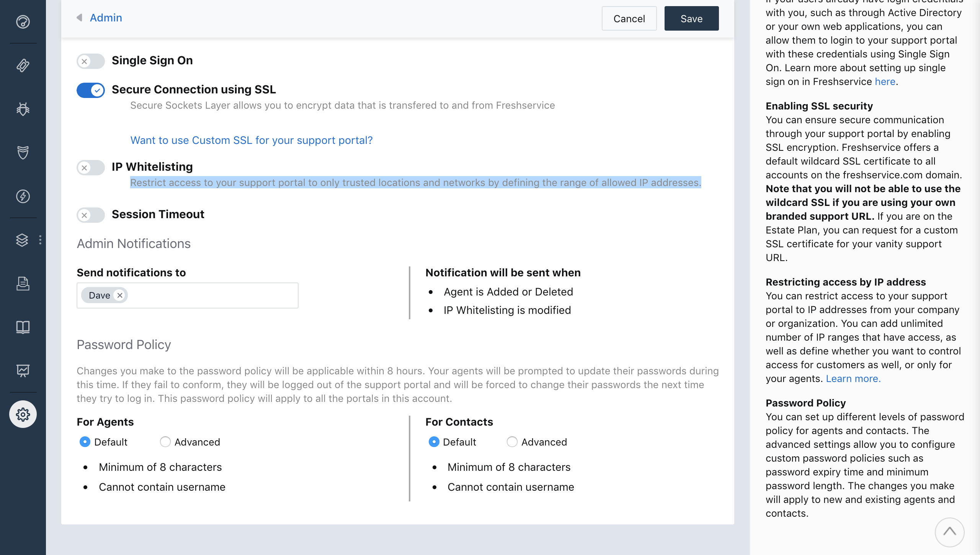Select Advanced password policy for Contacts
The height and width of the screenshot is (555, 980).
click(x=512, y=442)
